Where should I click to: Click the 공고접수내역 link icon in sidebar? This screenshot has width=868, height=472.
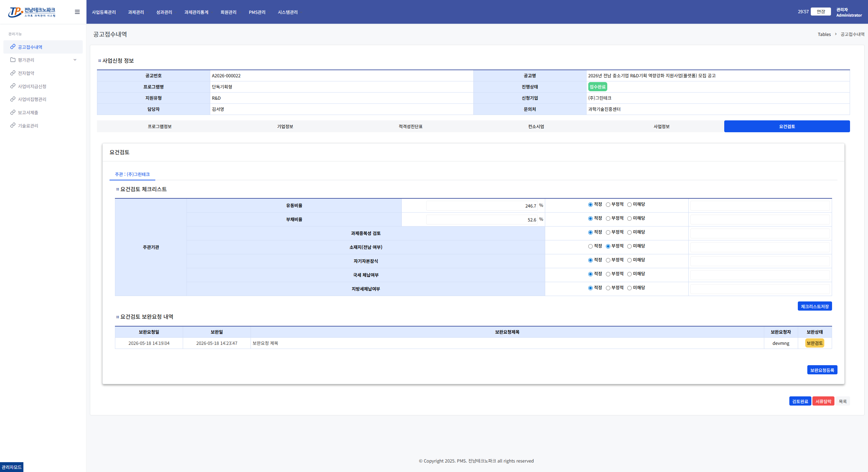13,46
